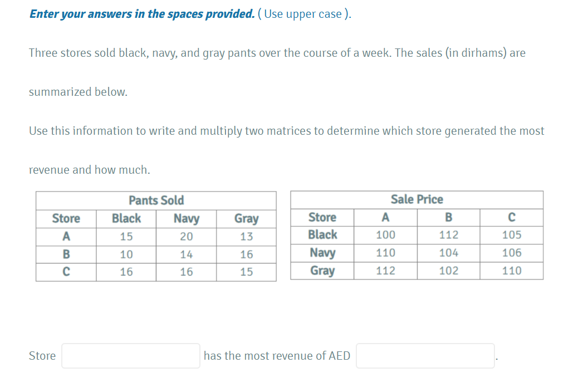Click the black price for store C, 105
This screenshot has height=382, width=588.
coord(512,235)
